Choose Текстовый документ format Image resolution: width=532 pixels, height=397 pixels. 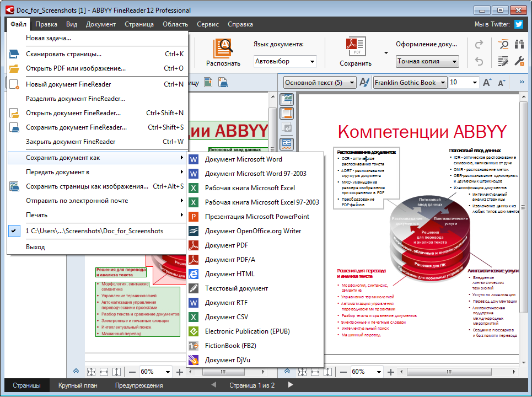[x=255, y=288]
